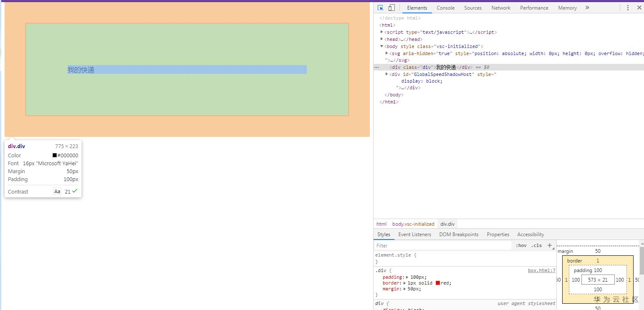Switch to the Elements tab
644x310 pixels.
[x=417, y=8]
